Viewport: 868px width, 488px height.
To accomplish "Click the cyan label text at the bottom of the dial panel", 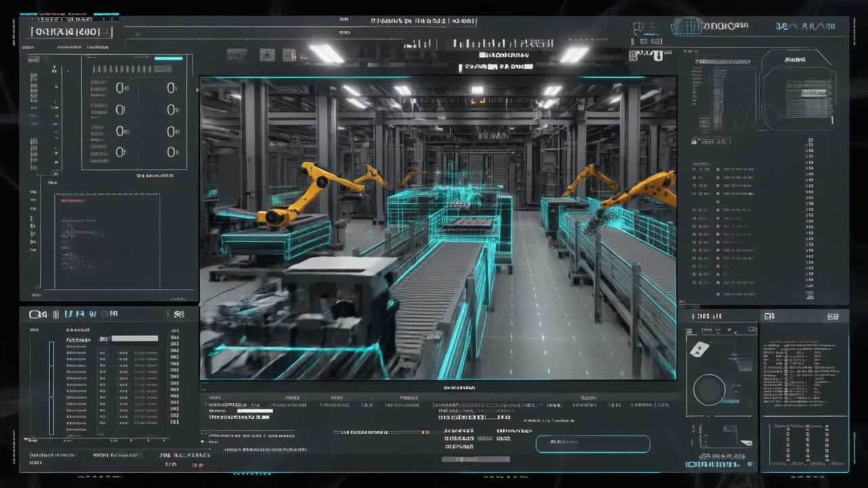I will 712,464.
